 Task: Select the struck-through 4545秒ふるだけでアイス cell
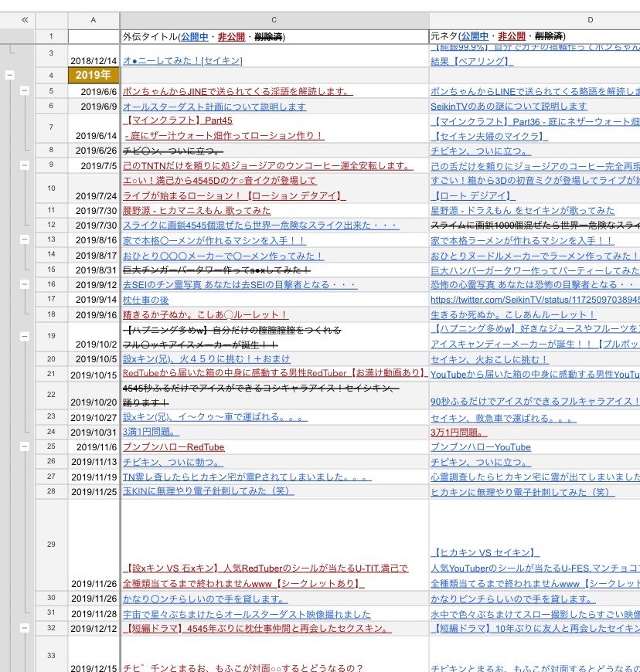(274, 395)
